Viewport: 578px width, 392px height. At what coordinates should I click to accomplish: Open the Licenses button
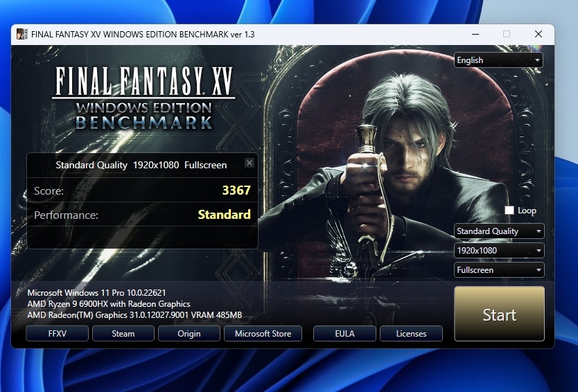coord(411,334)
